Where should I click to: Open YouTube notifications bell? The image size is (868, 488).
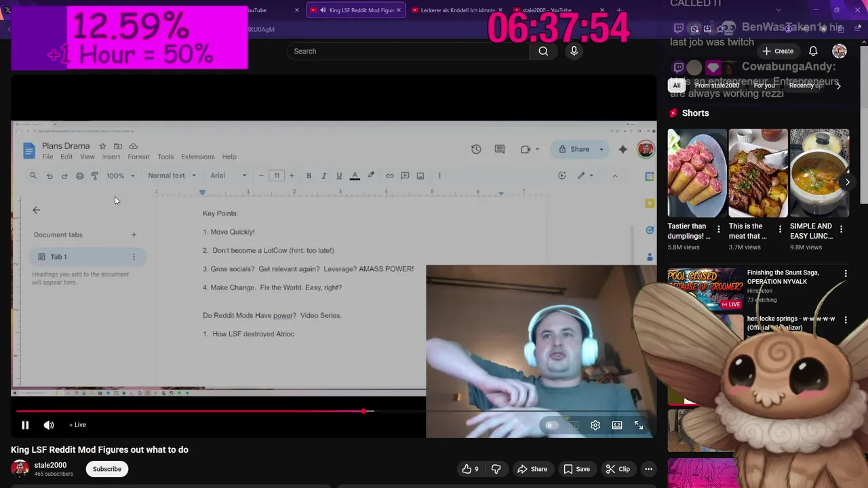click(x=813, y=51)
